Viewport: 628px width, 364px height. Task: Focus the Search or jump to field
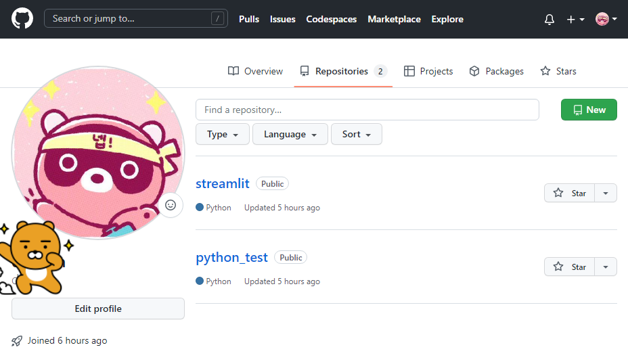(136, 18)
